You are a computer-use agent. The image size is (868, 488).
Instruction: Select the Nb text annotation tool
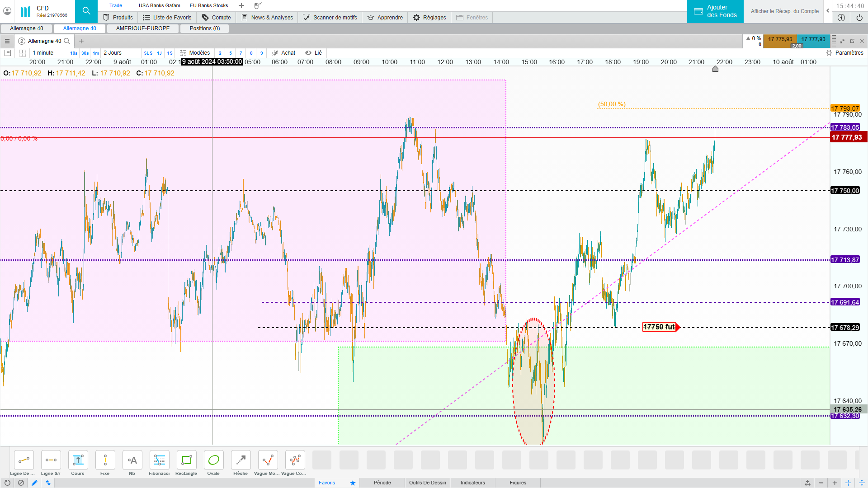[x=132, y=461]
